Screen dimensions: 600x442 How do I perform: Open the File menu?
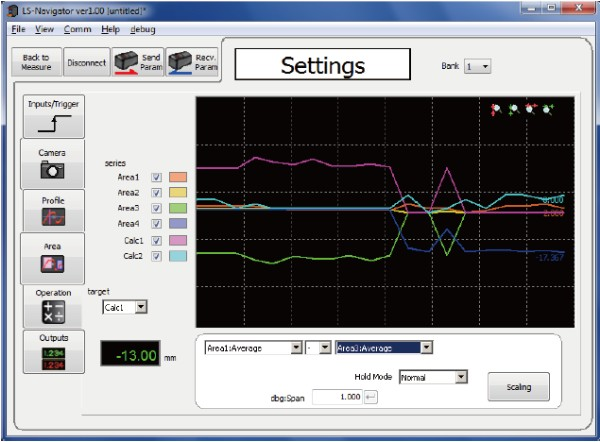tap(18, 29)
